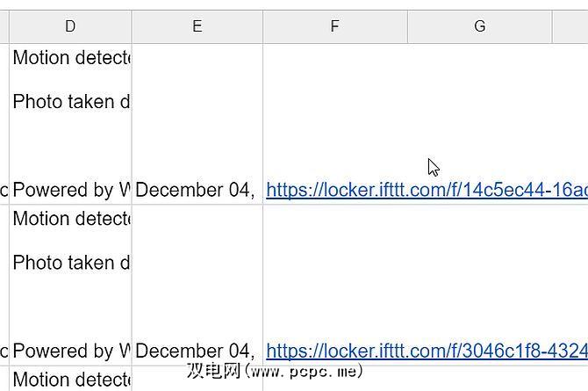This screenshot has height=391, width=588.
Task: Click the border between D and E headers
Action: coord(132,26)
